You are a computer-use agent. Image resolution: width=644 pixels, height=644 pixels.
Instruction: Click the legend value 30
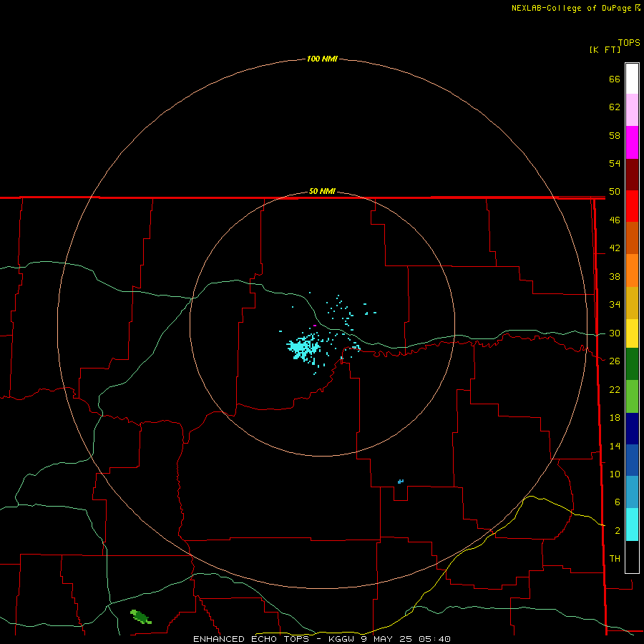(x=615, y=333)
